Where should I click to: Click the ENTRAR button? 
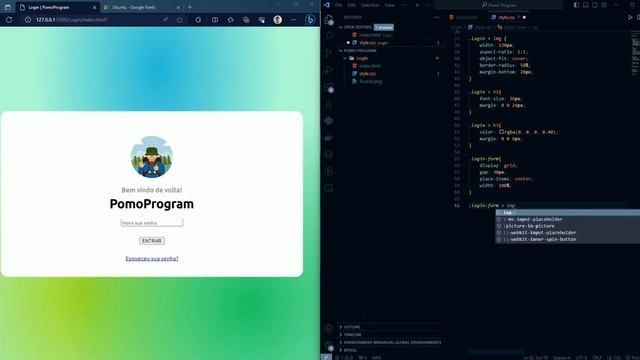[152, 241]
